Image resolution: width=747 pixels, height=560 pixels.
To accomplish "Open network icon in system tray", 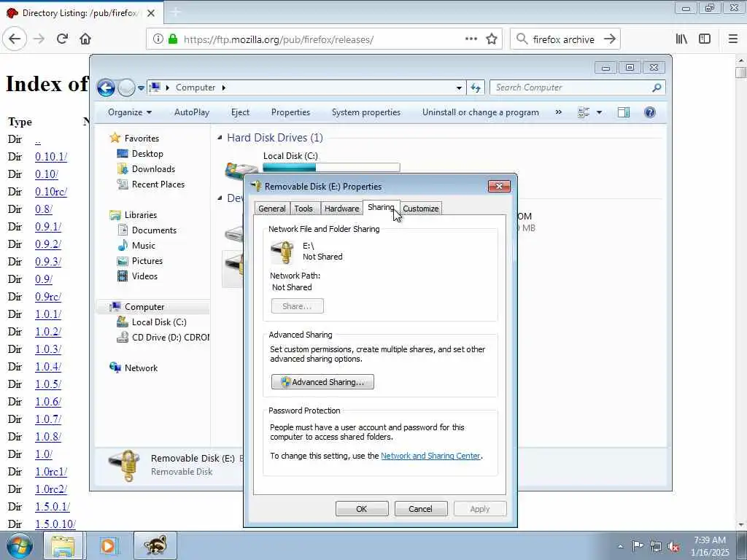I will pos(656,546).
